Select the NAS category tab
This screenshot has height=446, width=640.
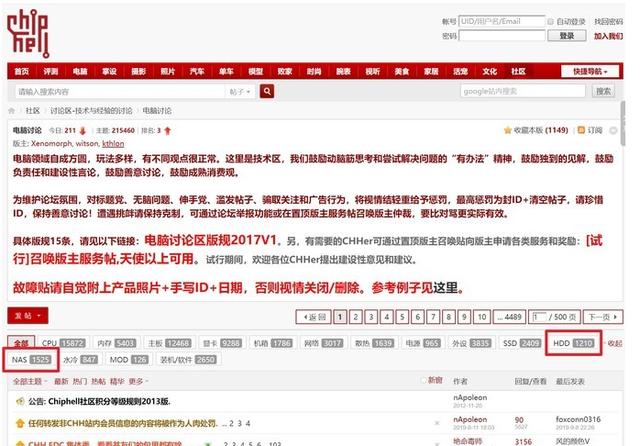[x=31, y=359]
